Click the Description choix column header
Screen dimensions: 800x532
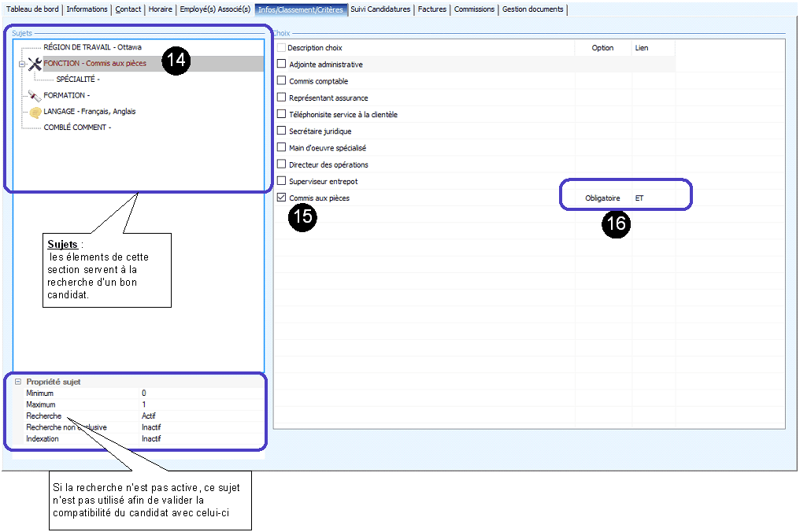click(315, 48)
